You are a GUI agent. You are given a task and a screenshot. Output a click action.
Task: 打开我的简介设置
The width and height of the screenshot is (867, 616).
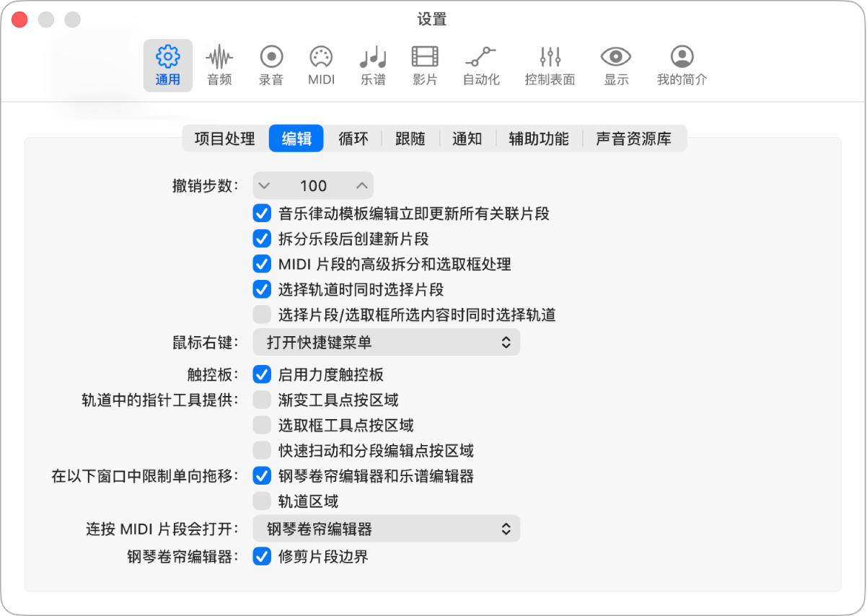pyautogui.click(x=681, y=65)
